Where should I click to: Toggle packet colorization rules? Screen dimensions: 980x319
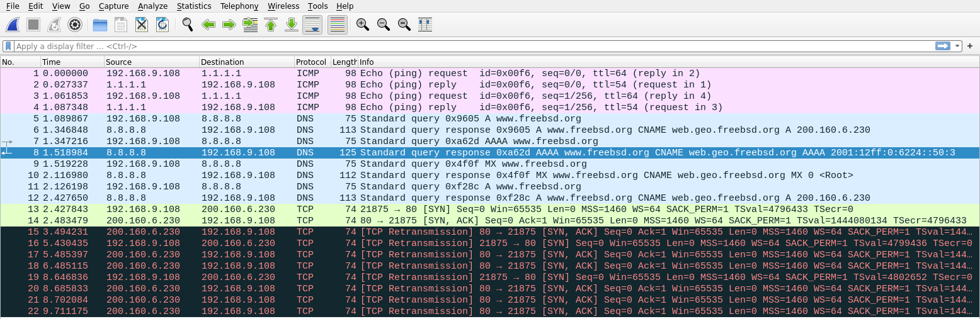pos(338,25)
